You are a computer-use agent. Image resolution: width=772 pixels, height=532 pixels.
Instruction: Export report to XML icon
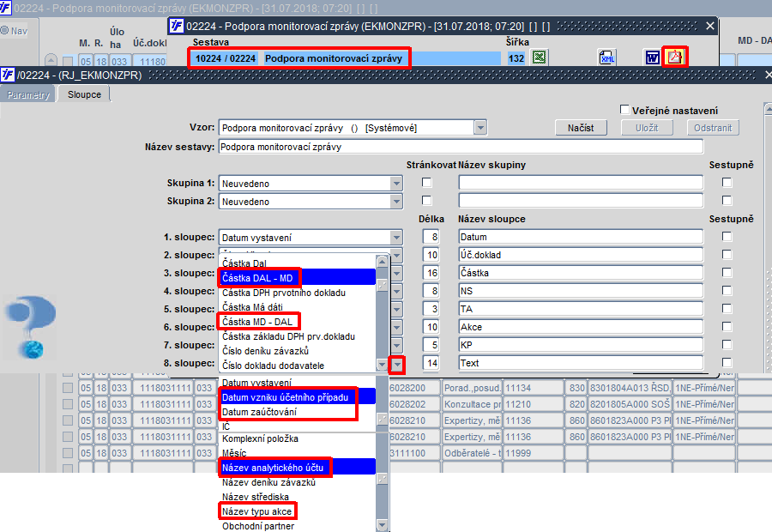click(607, 58)
